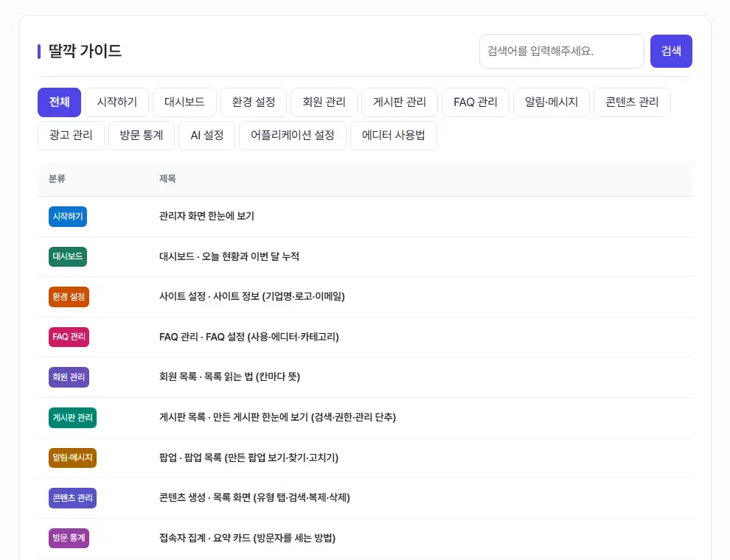Screen dimensions: 730x560
Task: Open 대시보드 · 오늘 현황과 이번 달 누적
Action: point(229,256)
